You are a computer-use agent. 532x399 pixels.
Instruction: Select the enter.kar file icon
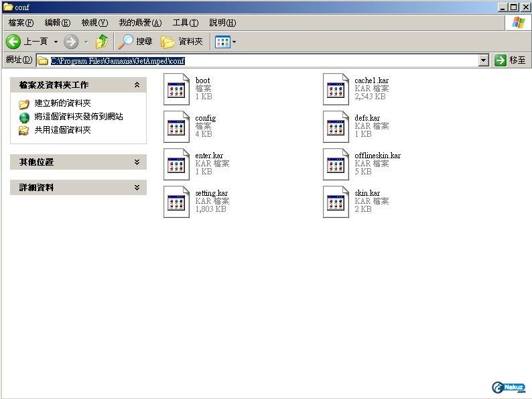click(176, 164)
